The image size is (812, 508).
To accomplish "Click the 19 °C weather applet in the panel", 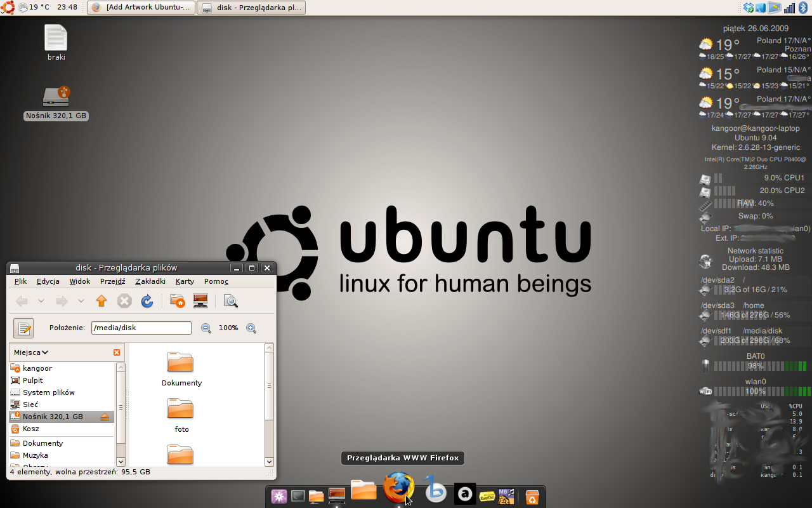I will (x=34, y=8).
